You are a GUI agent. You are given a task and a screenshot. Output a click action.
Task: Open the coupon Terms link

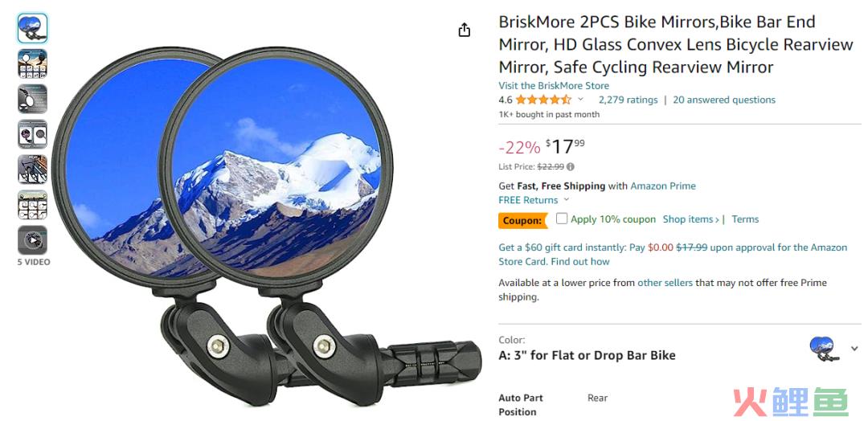(x=745, y=219)
